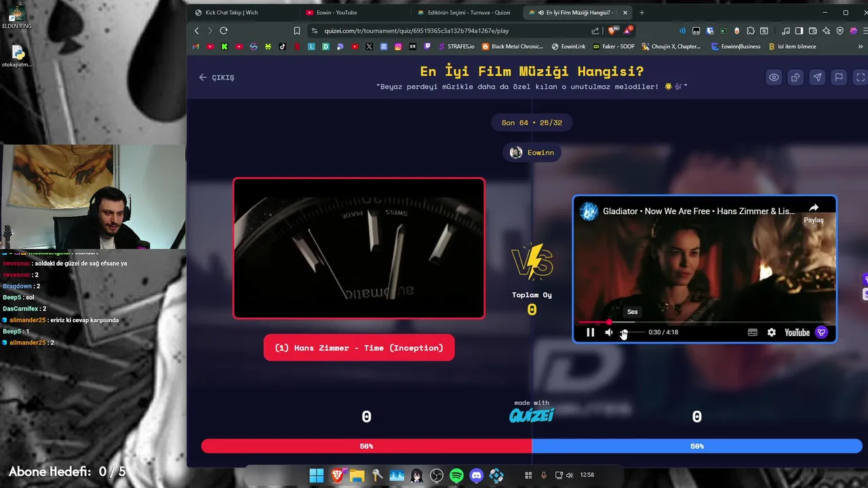Adjust the YouTube volume slider
Screen dimensions: 868x488
click(631, 332)
